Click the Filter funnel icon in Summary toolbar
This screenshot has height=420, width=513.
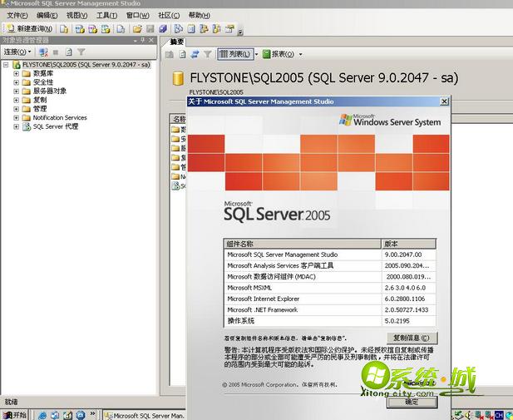point(207,54)
